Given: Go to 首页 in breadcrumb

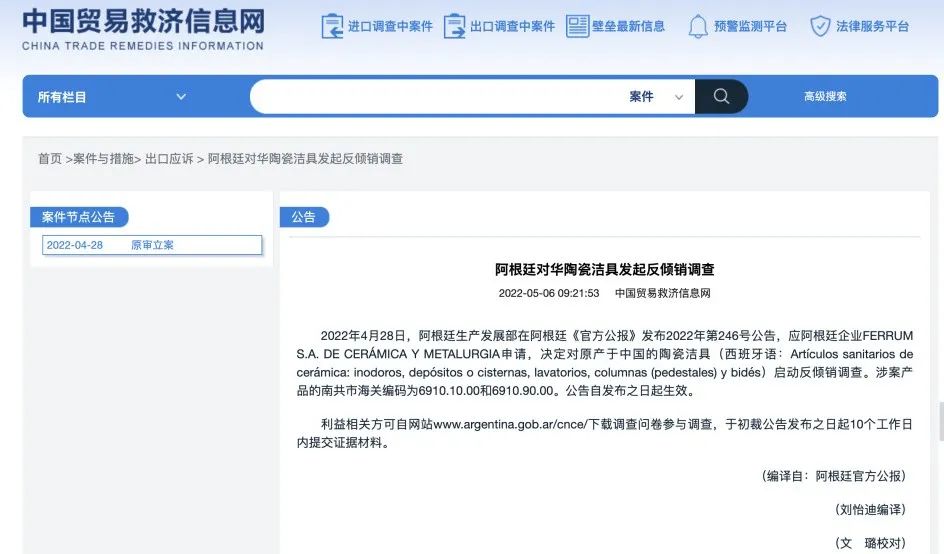Looking at the screenshot, I should [50, 158].
